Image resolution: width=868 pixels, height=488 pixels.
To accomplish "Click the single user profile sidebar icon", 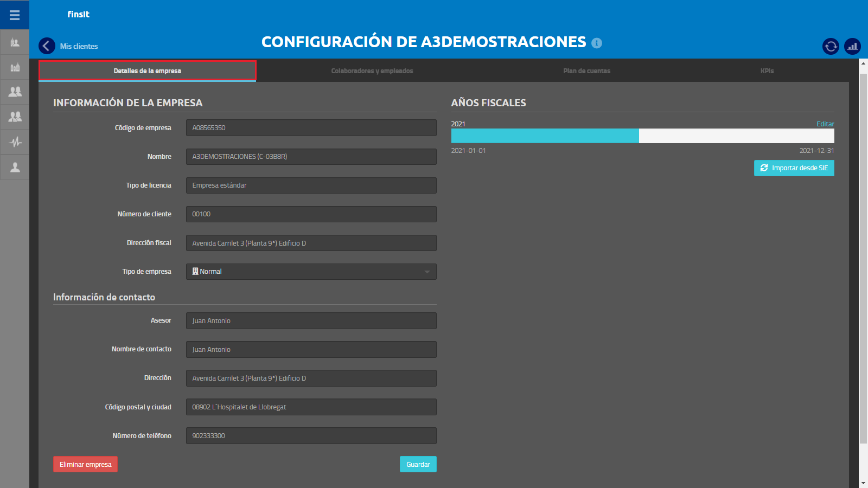I will [15, 167].
